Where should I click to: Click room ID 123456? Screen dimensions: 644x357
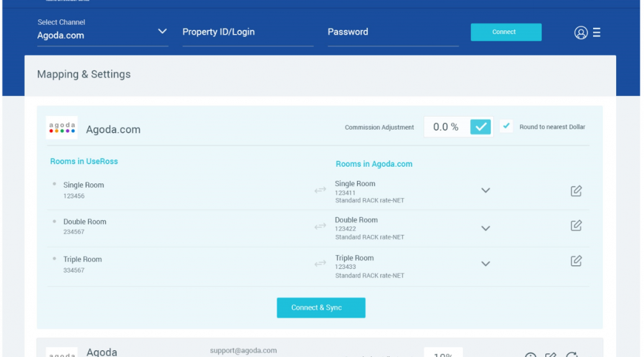74,196
